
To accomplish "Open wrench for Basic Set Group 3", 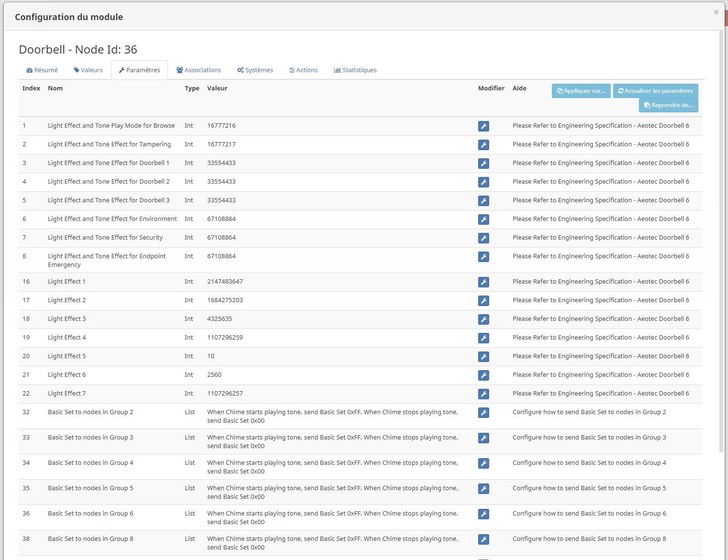I will [483, 438].
